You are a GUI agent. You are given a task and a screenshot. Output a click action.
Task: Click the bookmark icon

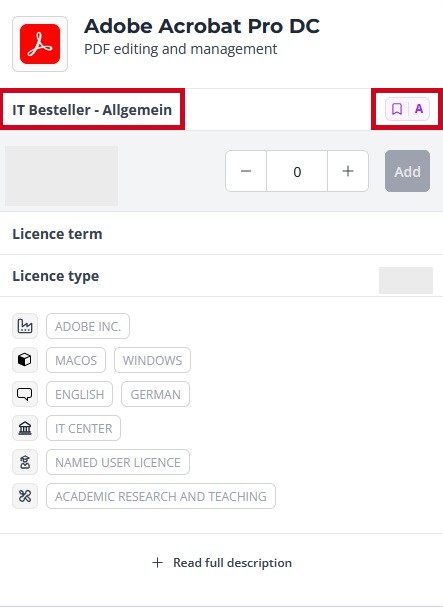397,109
